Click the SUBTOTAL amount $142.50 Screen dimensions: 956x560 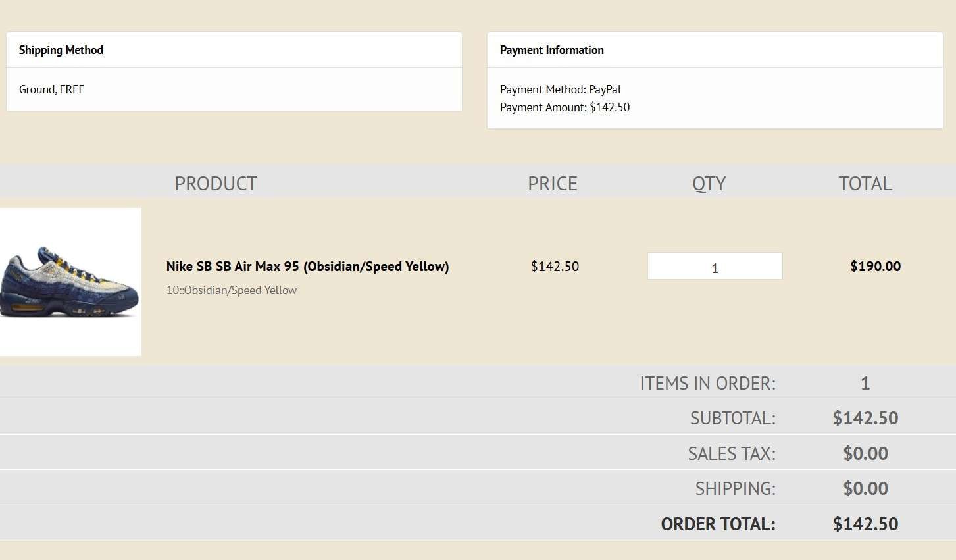pyautogui.click(x=865, y=418)
